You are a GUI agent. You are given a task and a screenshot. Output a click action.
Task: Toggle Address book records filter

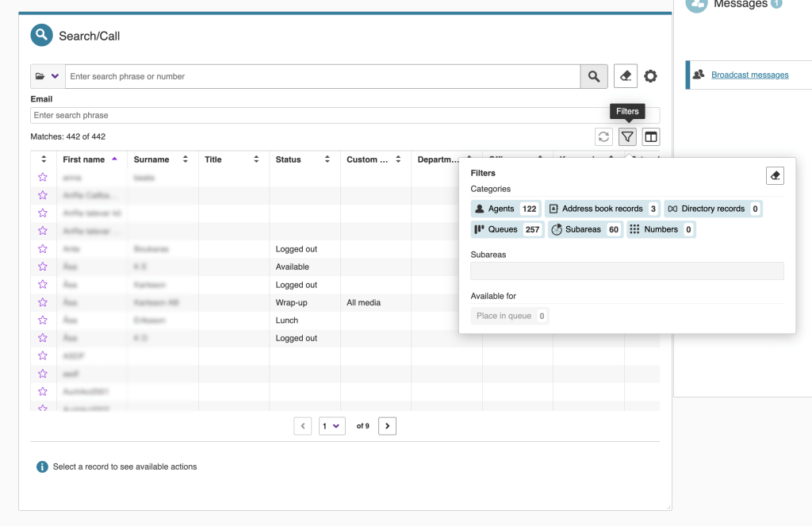pos(602,209)
